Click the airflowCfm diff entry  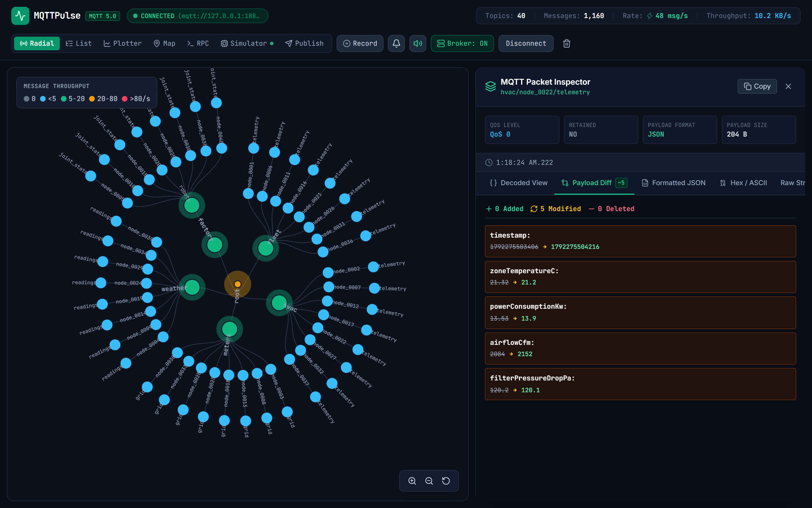tap(640, 349)
